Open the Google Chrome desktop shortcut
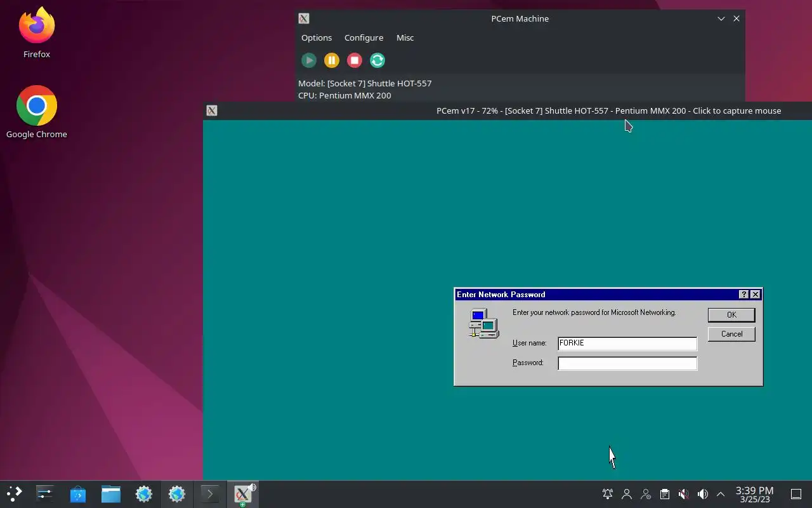Screen dimensions: 812x508 [x=37, y=112]
